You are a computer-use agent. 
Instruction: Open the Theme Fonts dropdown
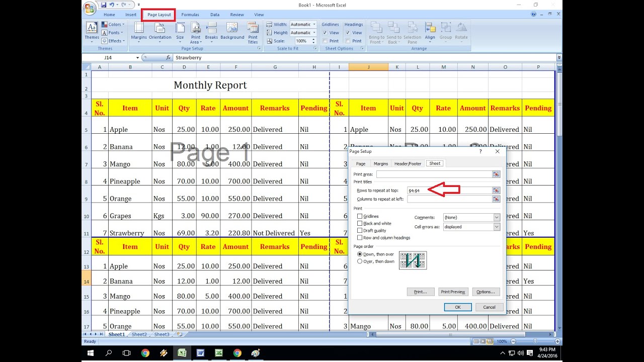112,33
